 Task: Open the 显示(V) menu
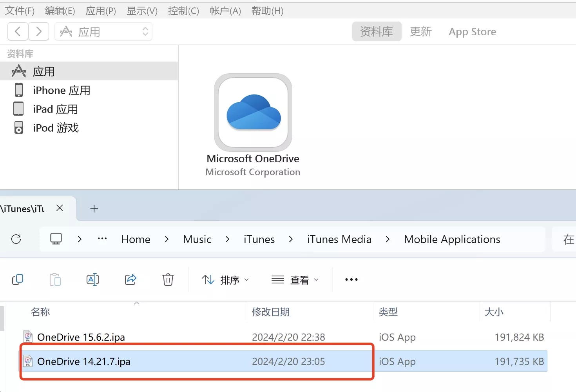click(142, 11)
